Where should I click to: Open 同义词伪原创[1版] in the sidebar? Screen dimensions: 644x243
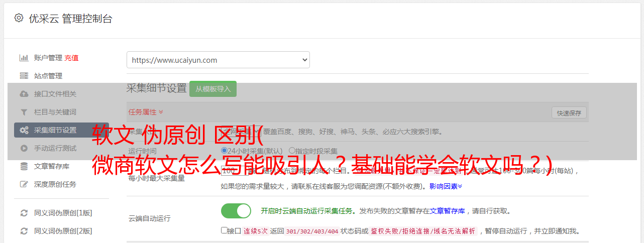[63, 213]
